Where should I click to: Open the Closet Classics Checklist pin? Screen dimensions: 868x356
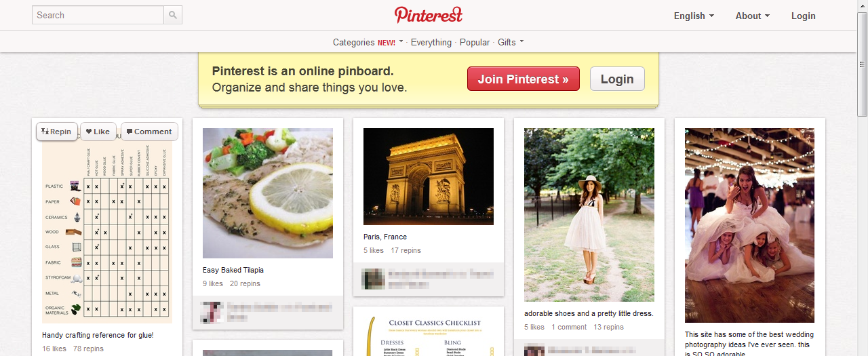[429, 336]
